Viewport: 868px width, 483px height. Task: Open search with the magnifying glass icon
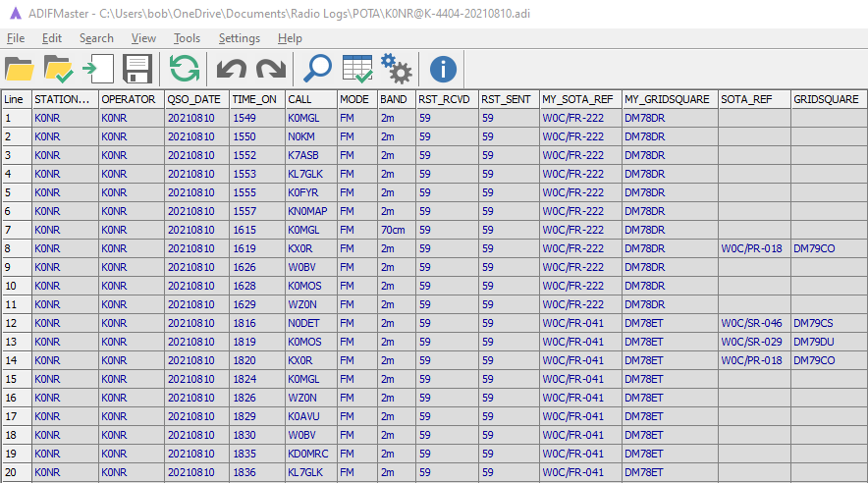(x=317, y=69)
